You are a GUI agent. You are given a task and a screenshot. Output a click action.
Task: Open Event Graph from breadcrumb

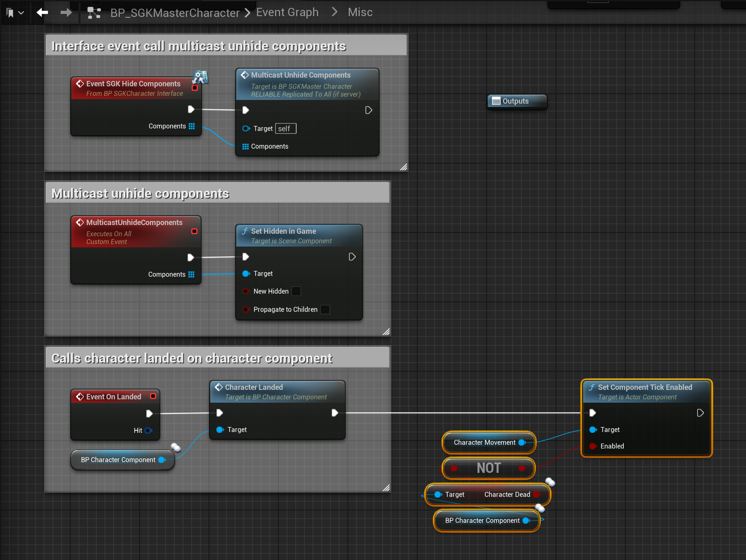(287, 12)
